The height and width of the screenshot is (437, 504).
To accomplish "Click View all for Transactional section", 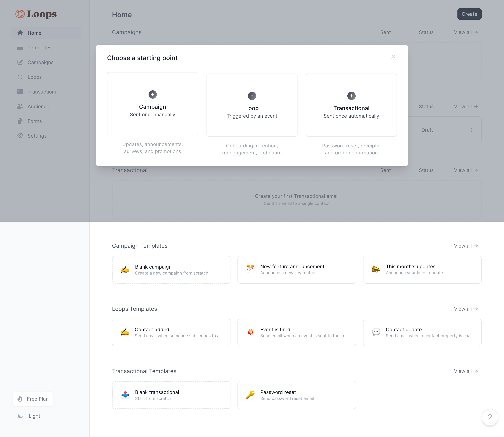I will point(466,170).
